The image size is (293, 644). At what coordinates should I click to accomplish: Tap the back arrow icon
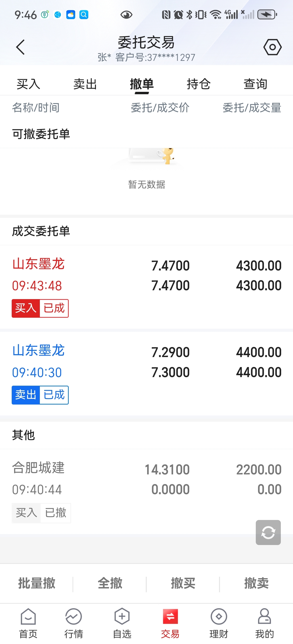click(20, 47)
